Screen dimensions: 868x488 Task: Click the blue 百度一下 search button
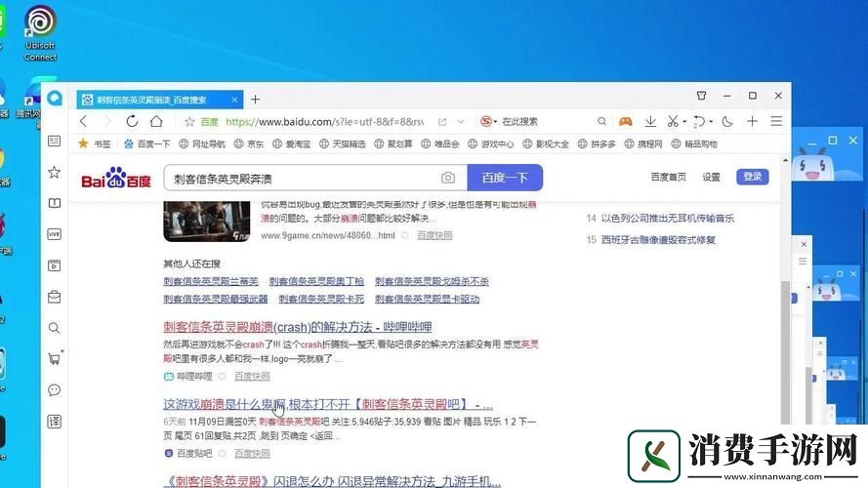(505, 178)
